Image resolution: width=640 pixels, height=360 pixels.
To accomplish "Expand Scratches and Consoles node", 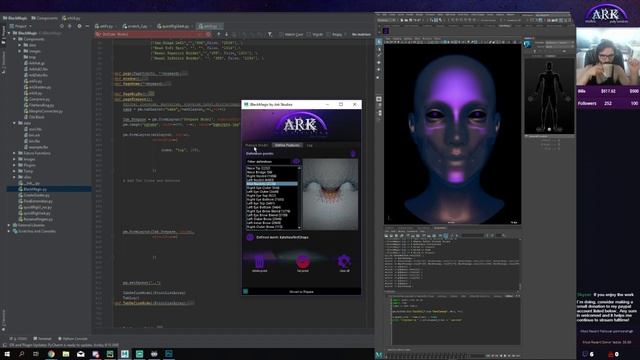I will tap(9, 231).
